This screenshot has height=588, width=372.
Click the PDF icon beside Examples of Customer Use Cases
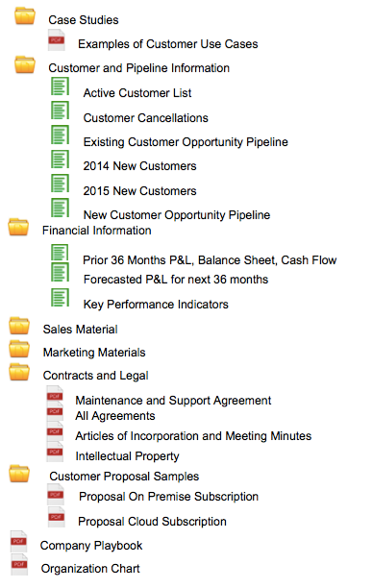pyautogui.click(x=57, y=40)
